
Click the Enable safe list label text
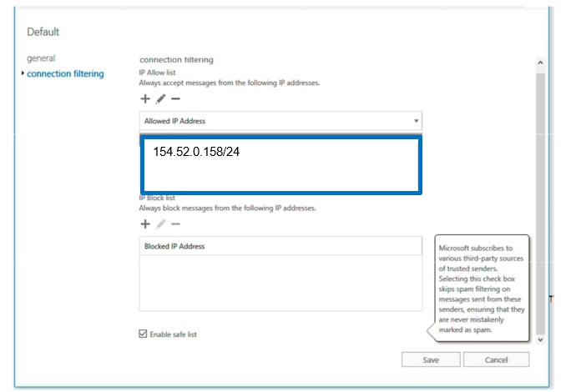173,334
